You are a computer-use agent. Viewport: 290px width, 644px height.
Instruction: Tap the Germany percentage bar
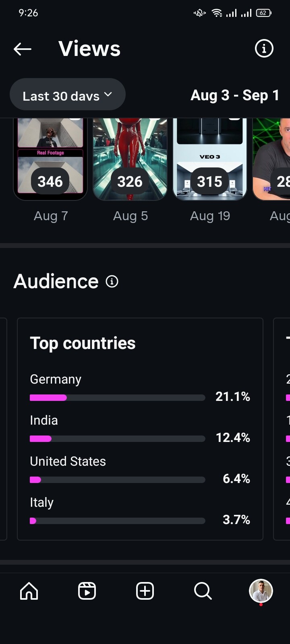tap(117, 398)
